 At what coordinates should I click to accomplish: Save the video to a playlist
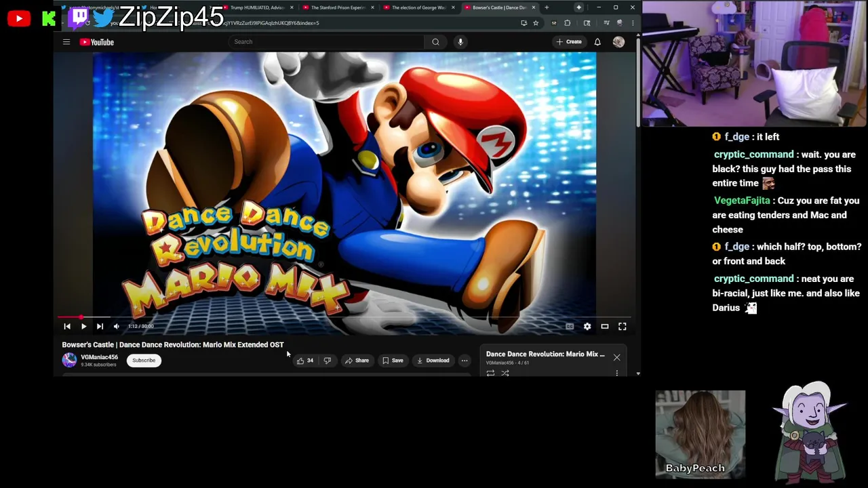(393, 361)
